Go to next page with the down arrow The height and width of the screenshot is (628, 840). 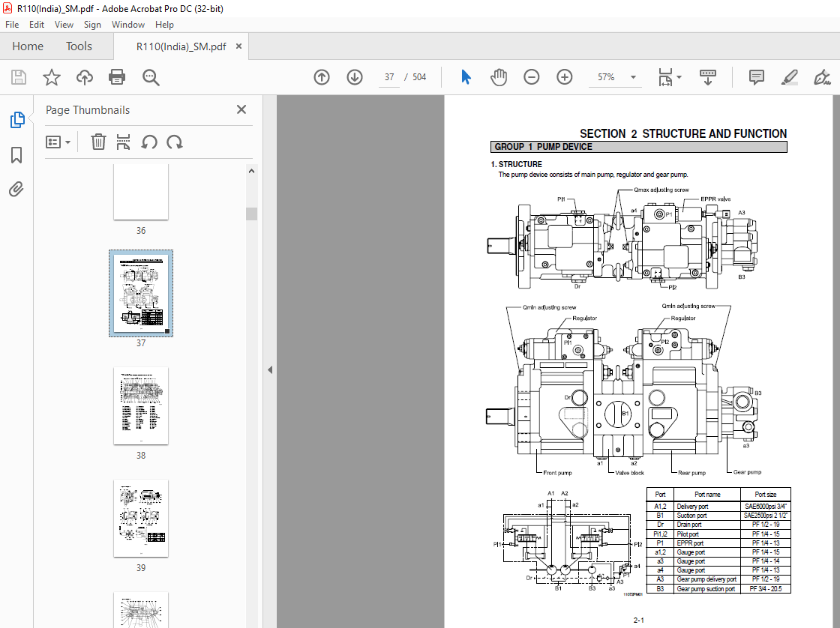355,77
